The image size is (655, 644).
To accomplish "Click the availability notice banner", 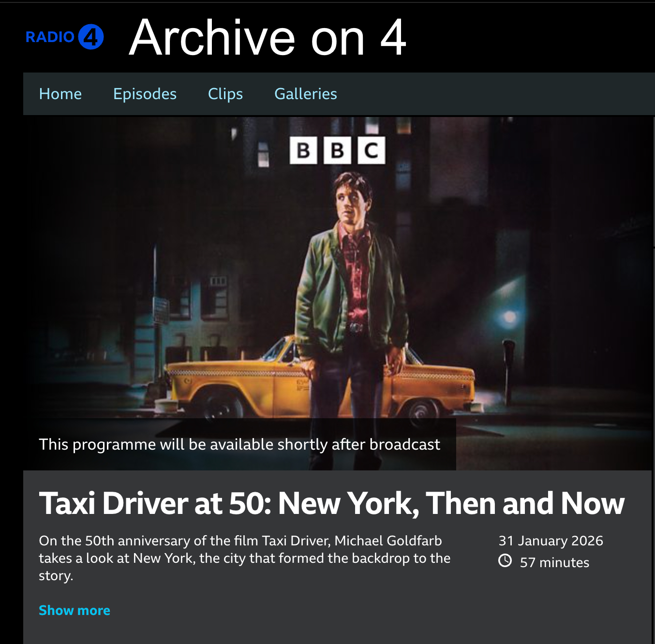I will (239, 444).
